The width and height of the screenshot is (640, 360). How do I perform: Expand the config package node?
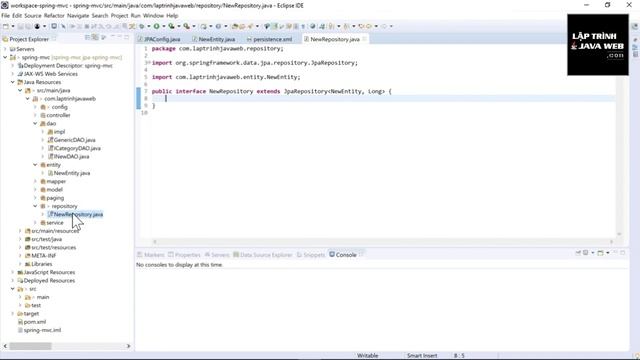35,107
